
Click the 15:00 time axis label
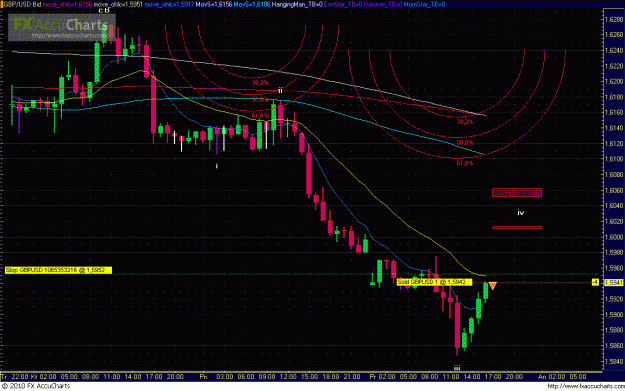tap(309, 377)
